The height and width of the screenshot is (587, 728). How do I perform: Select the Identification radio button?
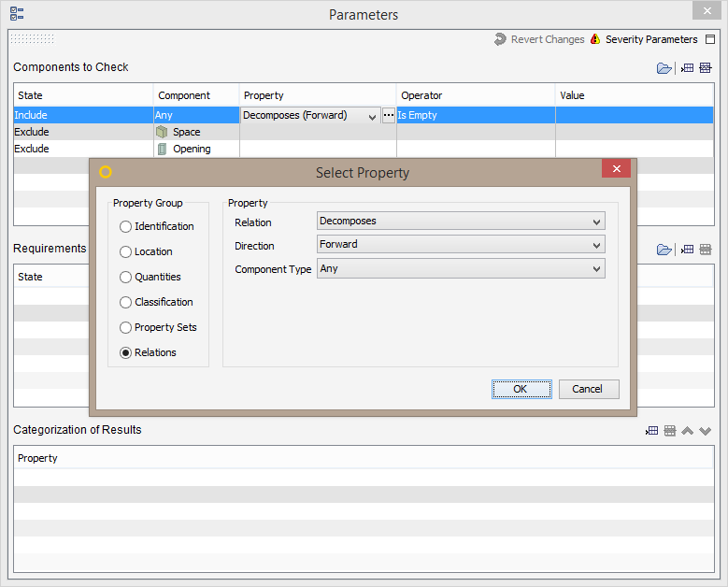pos(126,226)
